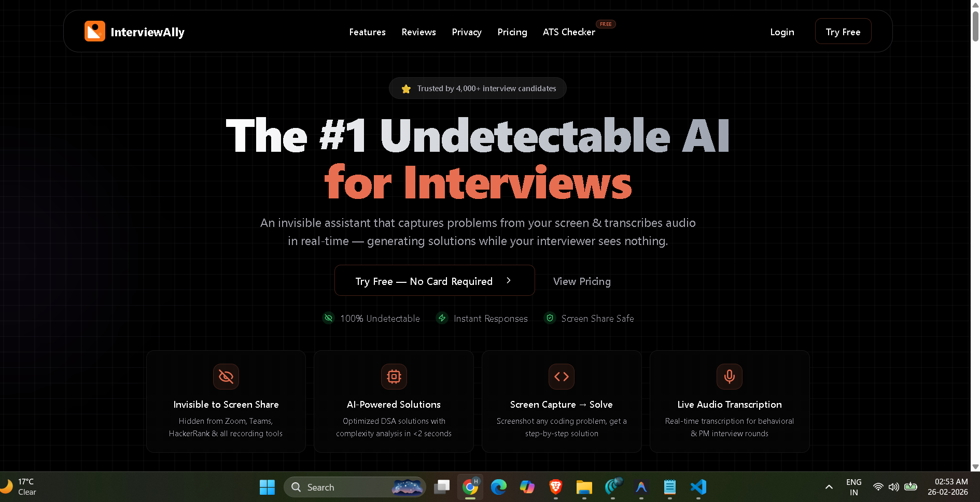Launch Visual Studio Code from the taskbar
980x502 pixels.
698,487
